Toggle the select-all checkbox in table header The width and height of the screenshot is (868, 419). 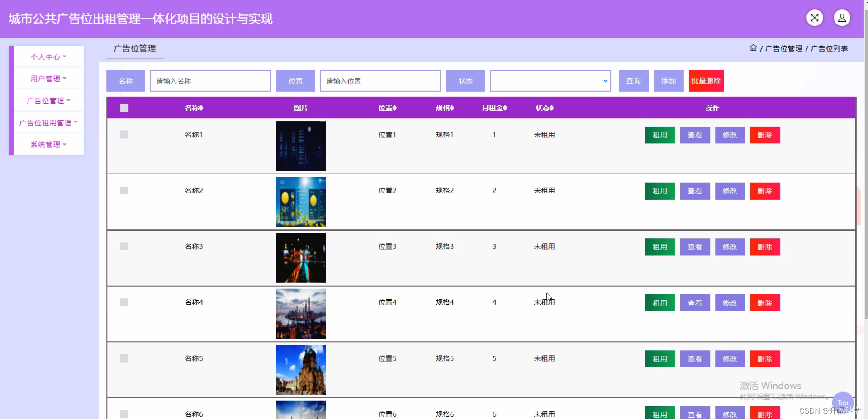click(x=124, y=108)
